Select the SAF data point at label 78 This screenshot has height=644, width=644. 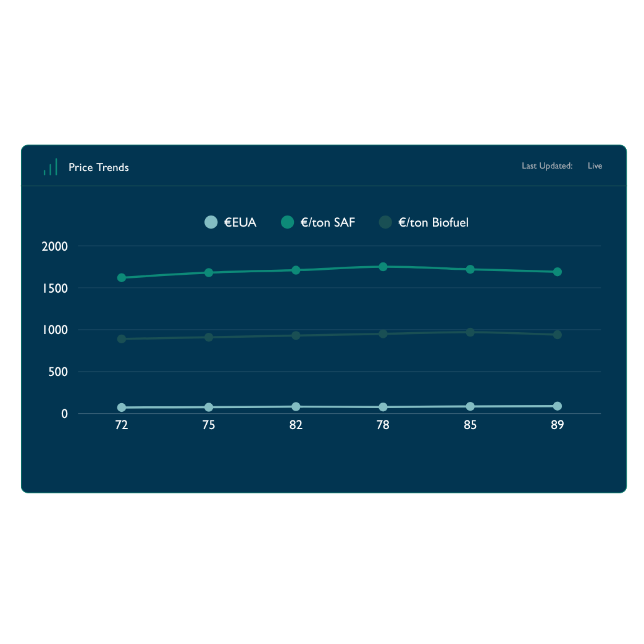(383, 267)
